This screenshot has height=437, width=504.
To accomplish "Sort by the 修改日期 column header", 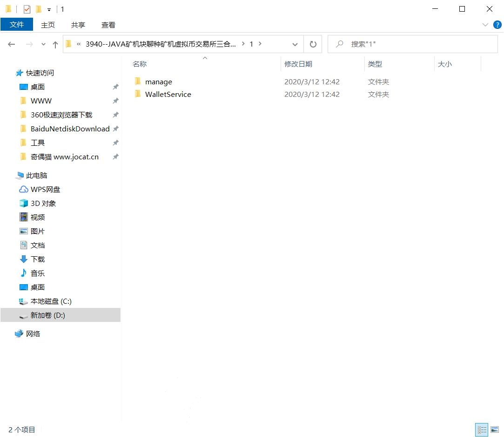I will click(298, 64).
